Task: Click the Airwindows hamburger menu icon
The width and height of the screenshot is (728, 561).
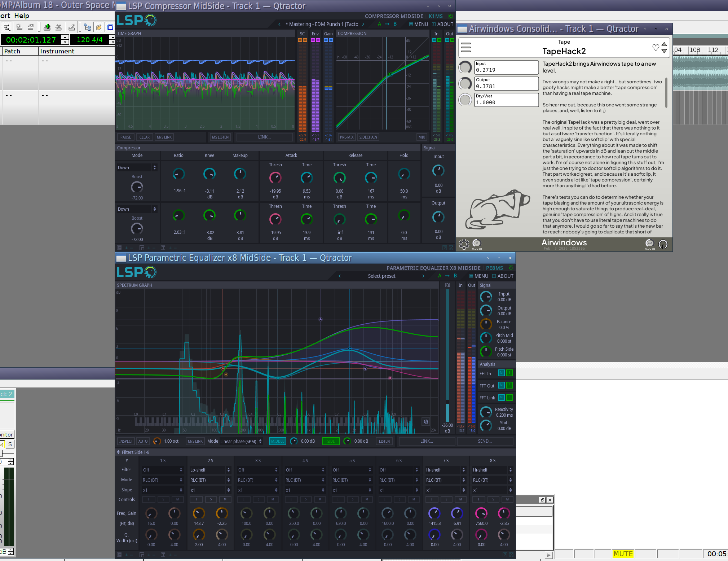Action: 466,47
